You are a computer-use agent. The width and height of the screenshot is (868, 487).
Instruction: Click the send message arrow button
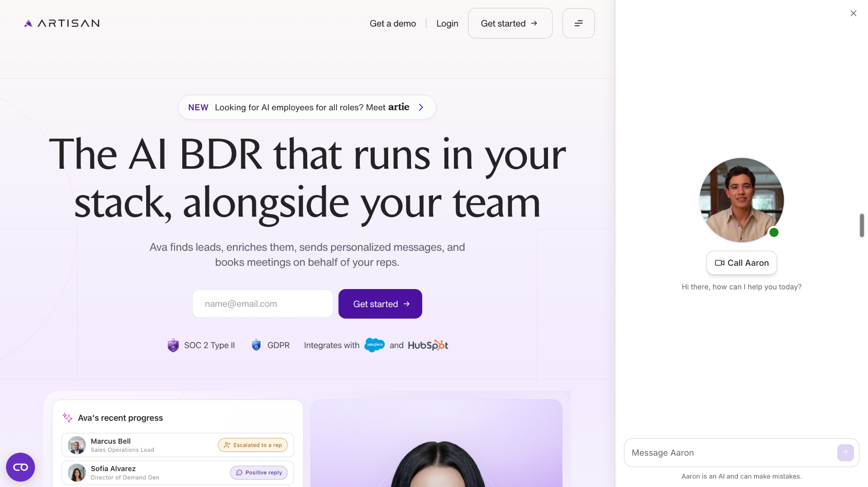point(846,453)
